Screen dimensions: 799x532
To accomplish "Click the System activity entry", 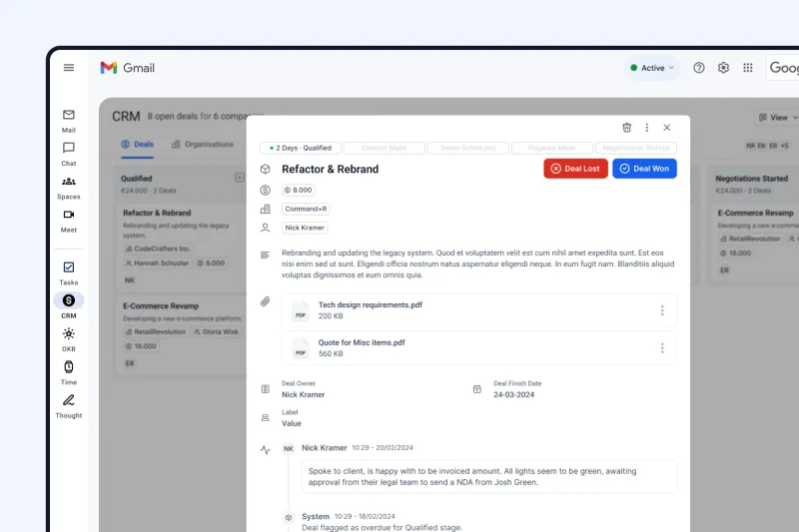I will (382, 522).
